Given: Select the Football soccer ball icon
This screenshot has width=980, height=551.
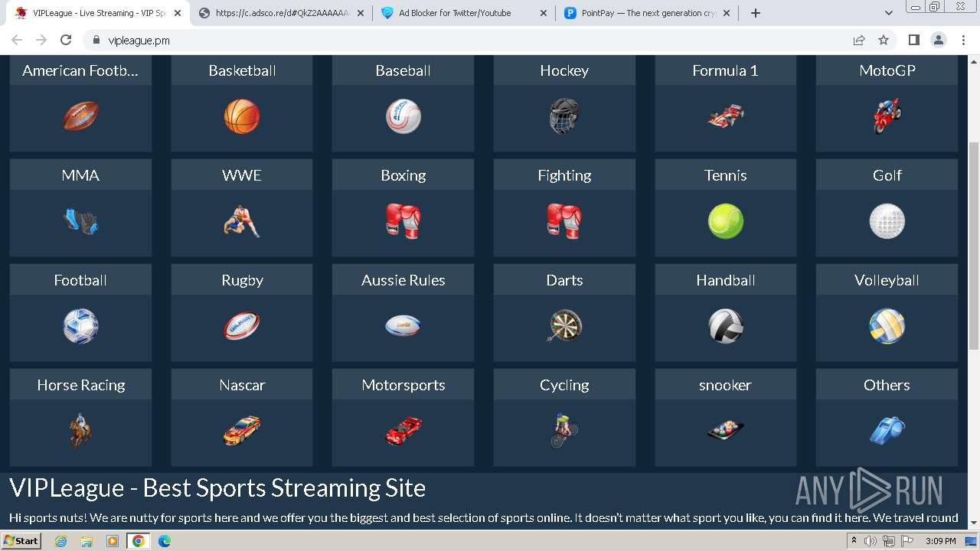Looking at the screenshot, I should (80, 326).
